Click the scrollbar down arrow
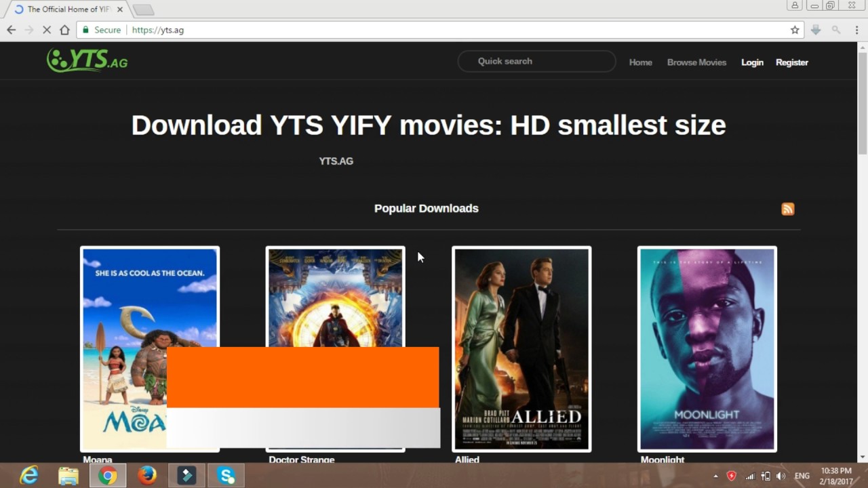 863,457
